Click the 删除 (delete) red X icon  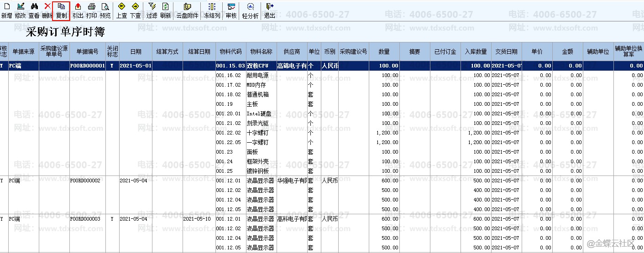[47, 10]
